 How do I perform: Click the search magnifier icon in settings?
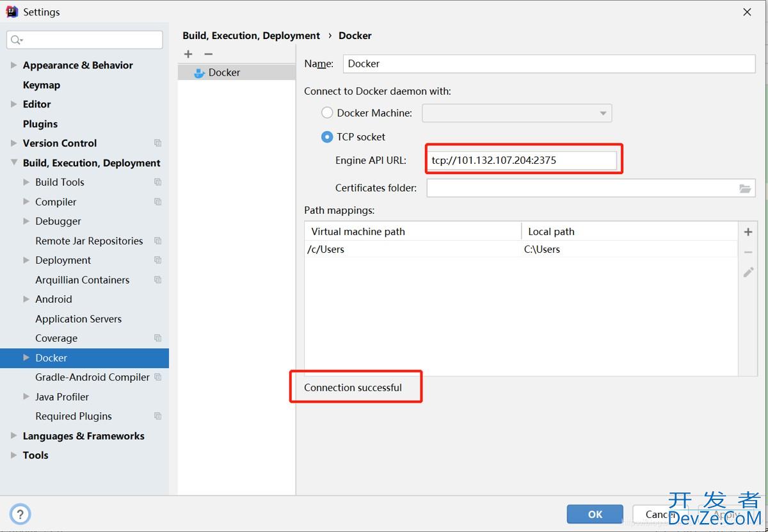point(16,40)
